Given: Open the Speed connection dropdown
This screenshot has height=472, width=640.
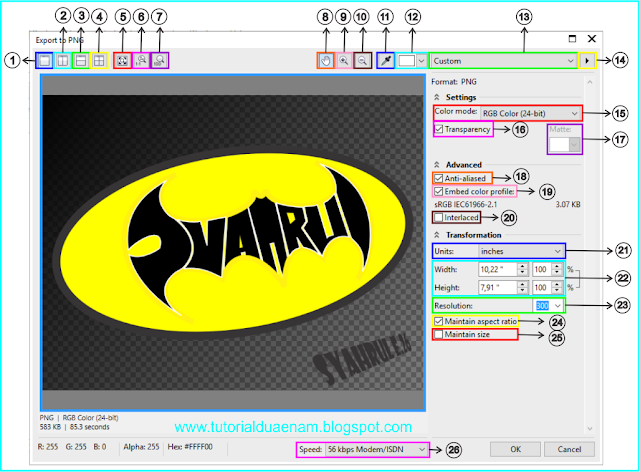Looking at the screenshot, I should click(376, 450).
